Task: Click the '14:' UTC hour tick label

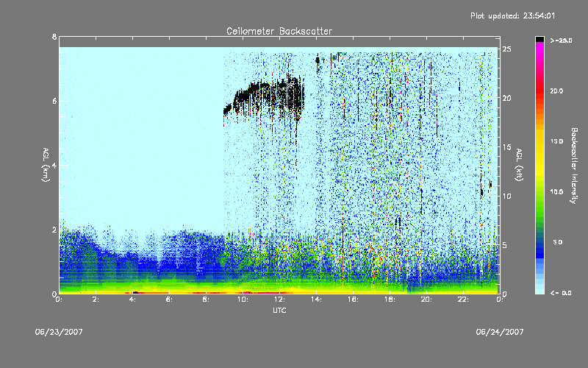Action: [x=317, y=300]
